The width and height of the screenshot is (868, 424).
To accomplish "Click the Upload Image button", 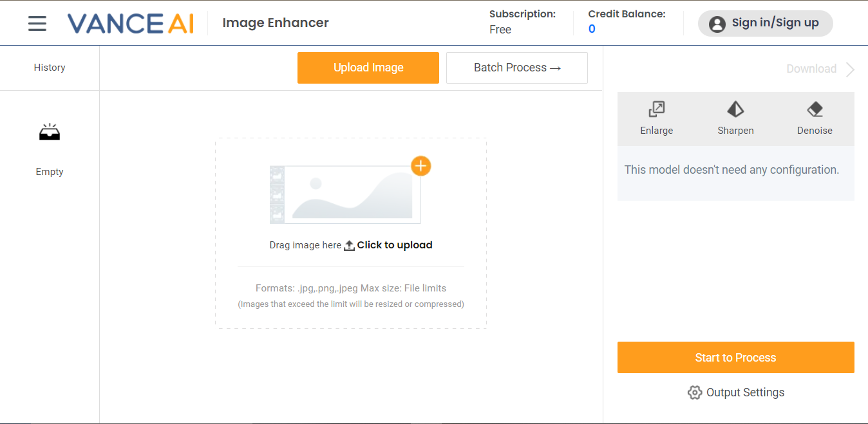I will tap(368, 68).
